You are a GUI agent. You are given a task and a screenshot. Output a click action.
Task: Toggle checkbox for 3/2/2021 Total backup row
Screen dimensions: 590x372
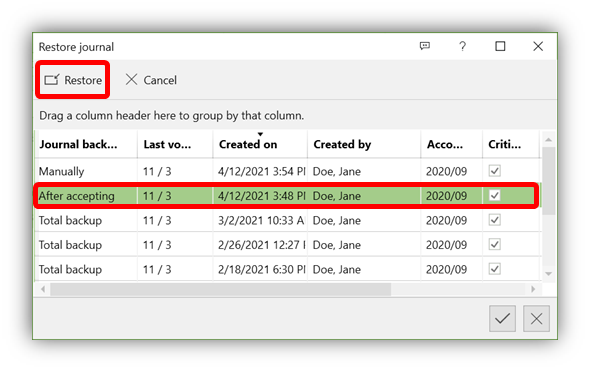click(x=494, y=220)
